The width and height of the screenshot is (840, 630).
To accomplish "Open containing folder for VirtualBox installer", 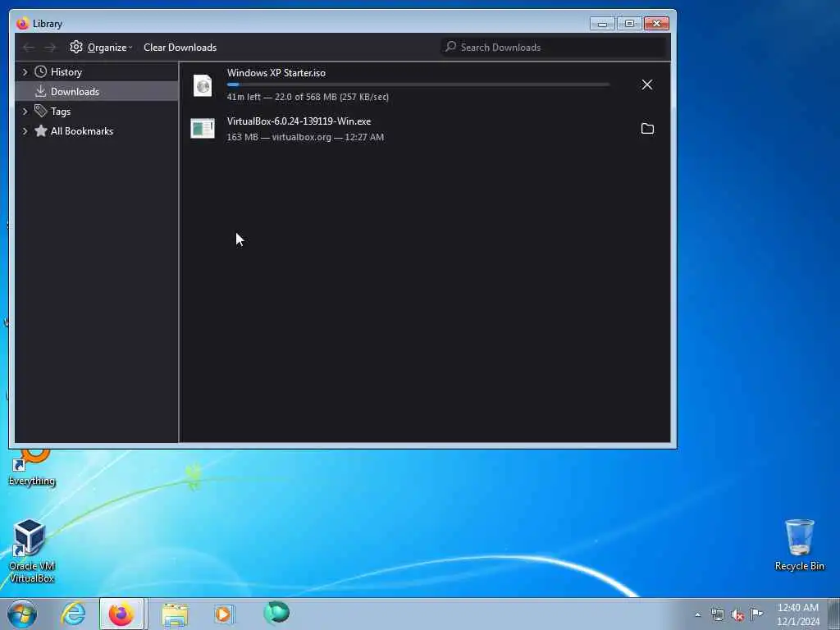I will click(647, 129).
